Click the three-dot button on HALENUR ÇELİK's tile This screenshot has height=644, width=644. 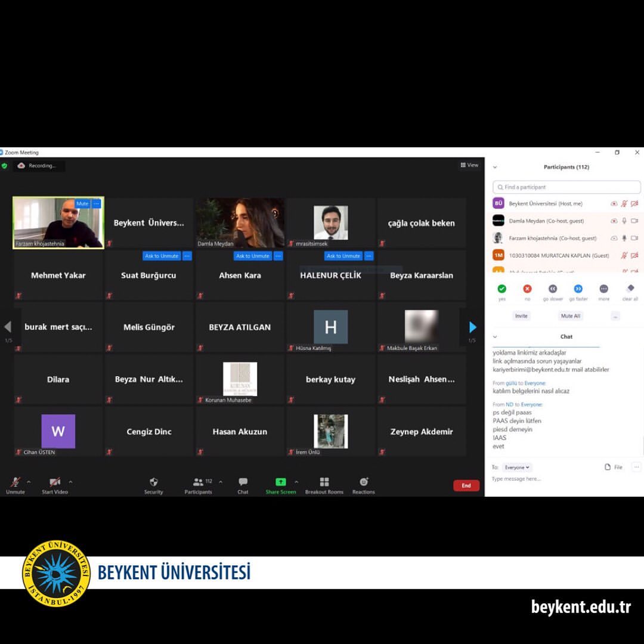point(369,256)
